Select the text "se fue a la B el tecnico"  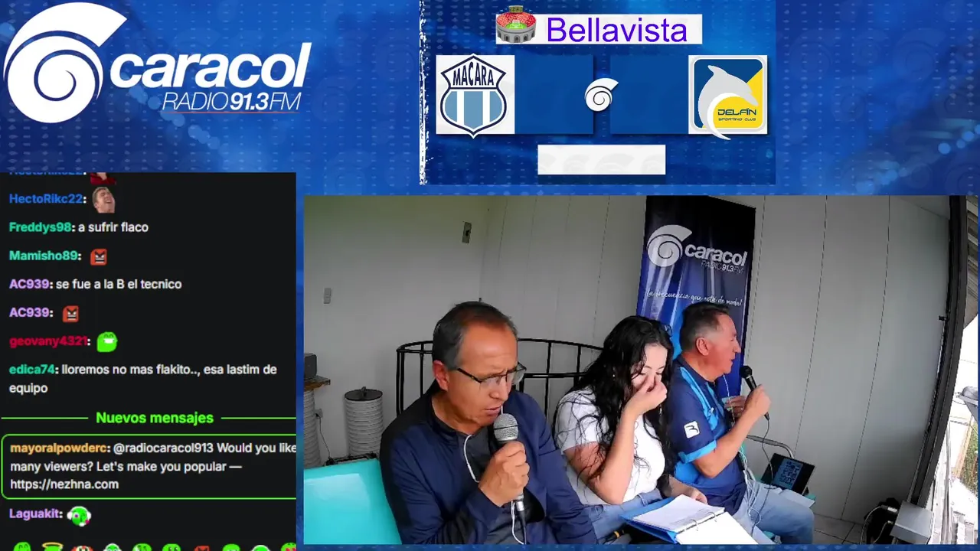tap(119, 284)
